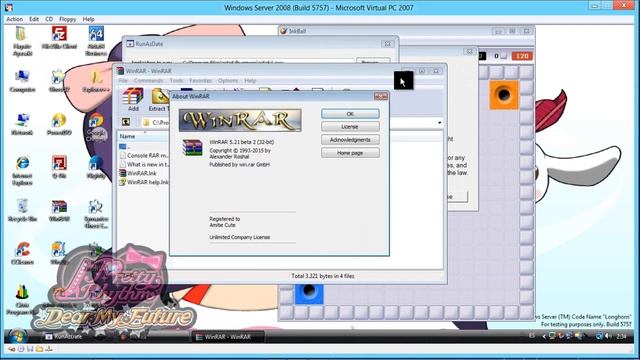Open the WinRAR Commands menu

148,81
